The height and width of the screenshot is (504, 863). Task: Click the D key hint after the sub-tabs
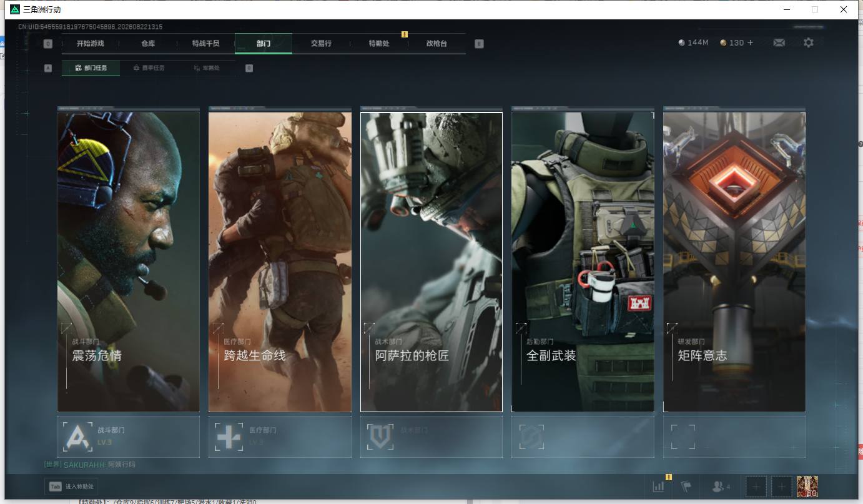point(249,68)
